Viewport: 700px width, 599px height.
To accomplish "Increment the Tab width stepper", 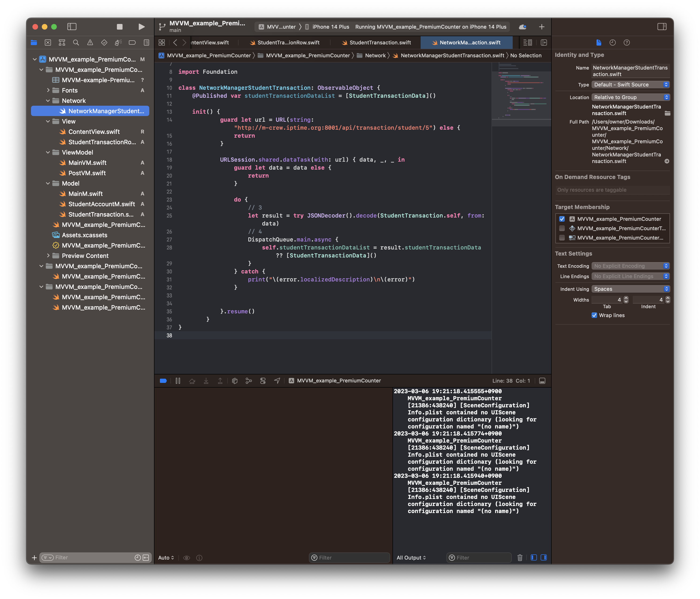I will click(626, 298).
